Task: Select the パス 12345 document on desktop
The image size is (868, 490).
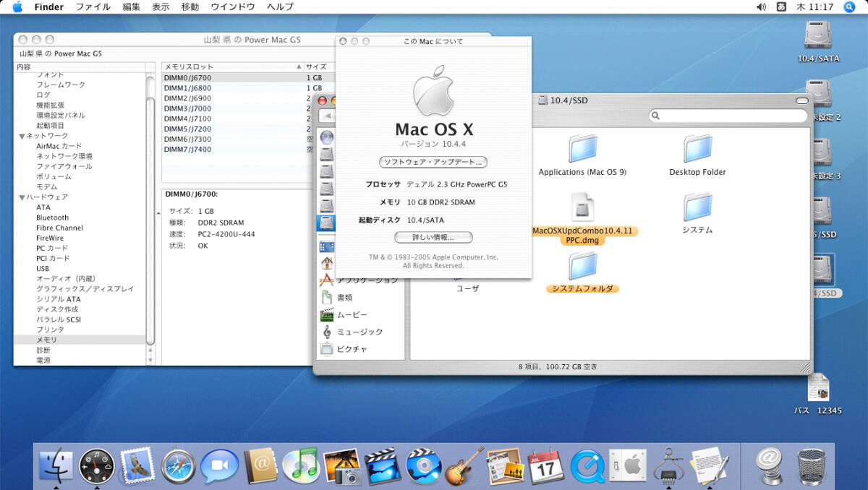Action: [x=818, y=394]
